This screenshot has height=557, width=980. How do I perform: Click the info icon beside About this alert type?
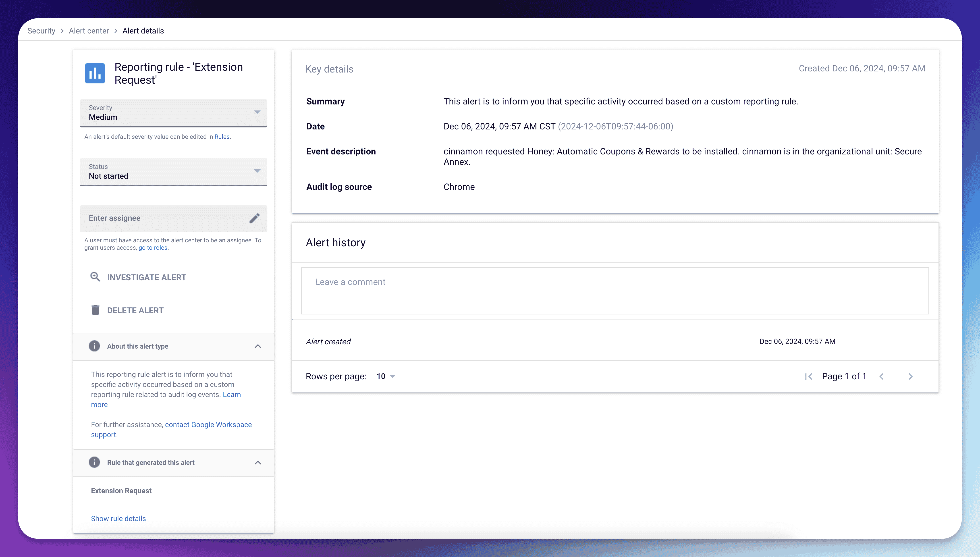click(x=94, y=346)
